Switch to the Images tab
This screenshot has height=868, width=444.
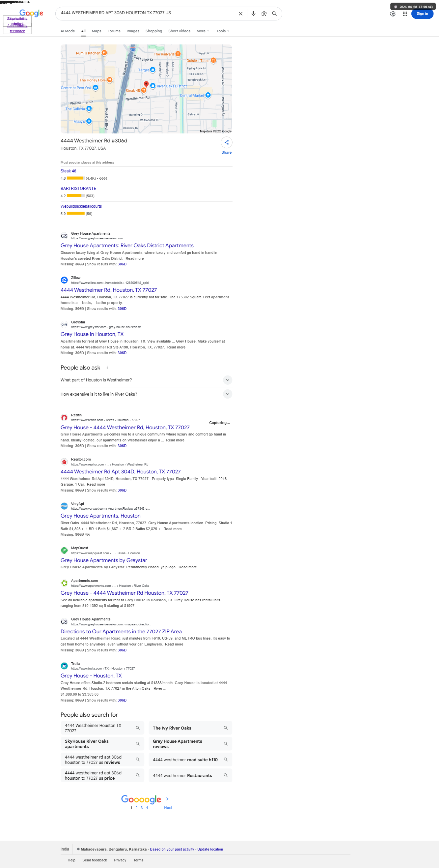click(133, 31)
